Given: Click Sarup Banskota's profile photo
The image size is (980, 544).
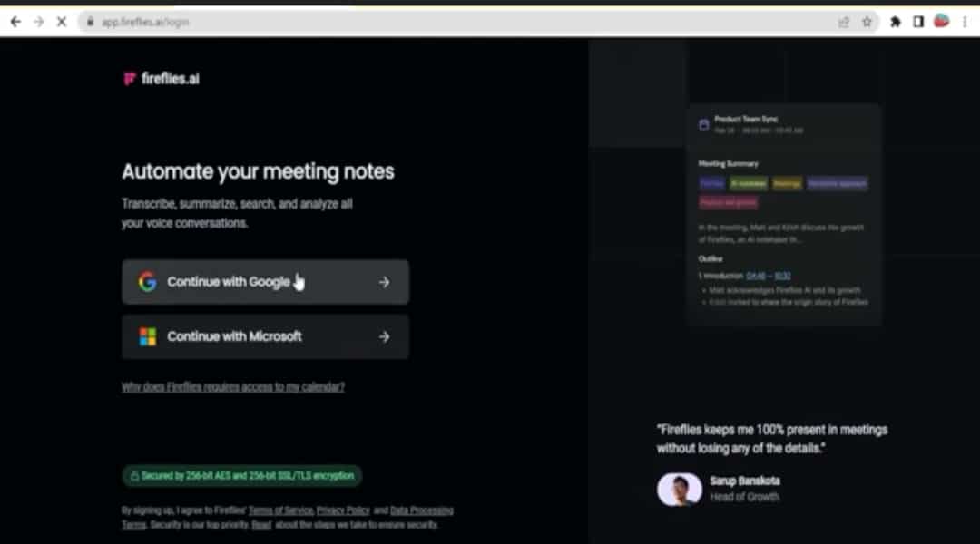Looking at the screenshot, I should (x=679, y=489).
